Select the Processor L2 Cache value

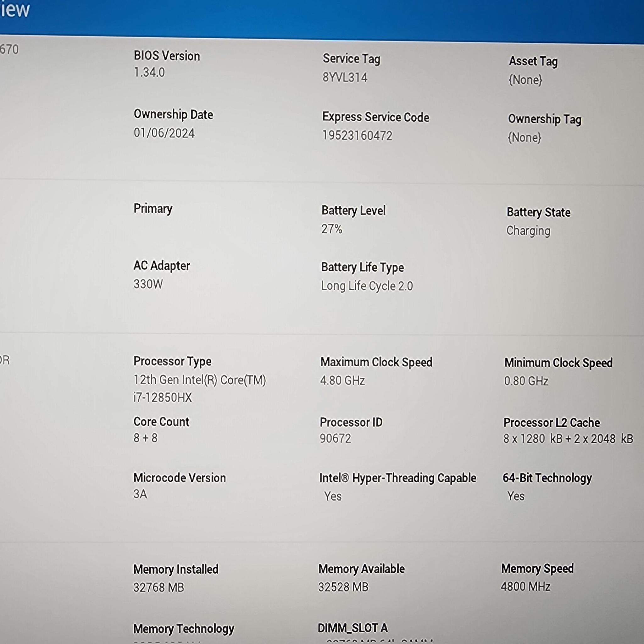click(x=568, y=439)
